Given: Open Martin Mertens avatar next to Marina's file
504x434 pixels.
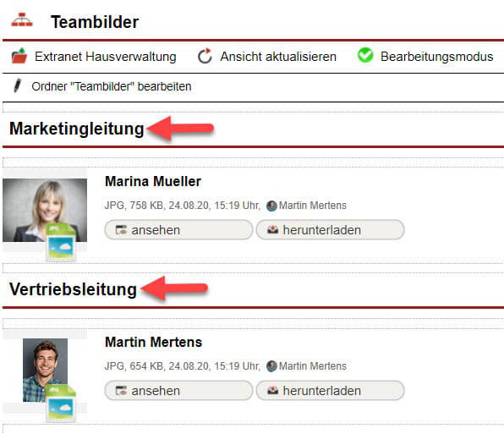Looking at the screenshot, I should click(x=271, y=206).
